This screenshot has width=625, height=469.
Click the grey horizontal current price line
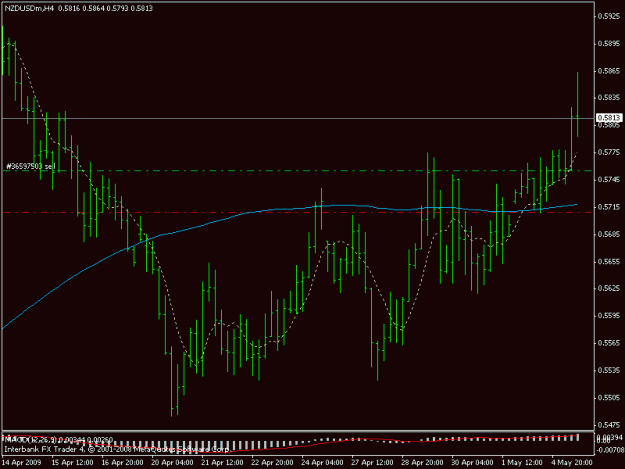tap(297, 119)
